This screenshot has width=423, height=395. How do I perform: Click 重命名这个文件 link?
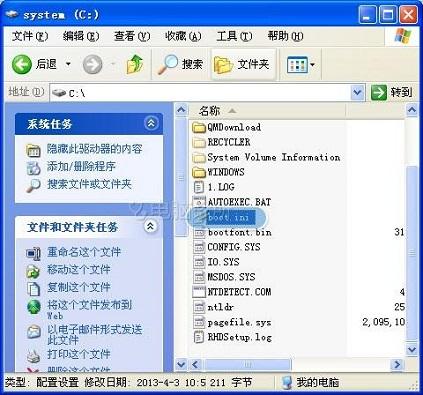pos(84,252)
